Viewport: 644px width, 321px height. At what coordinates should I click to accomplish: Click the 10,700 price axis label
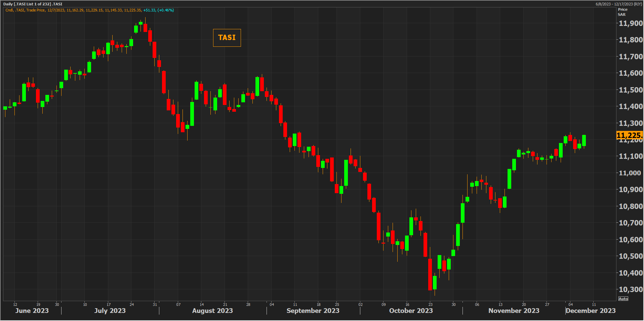click(631, 223)
